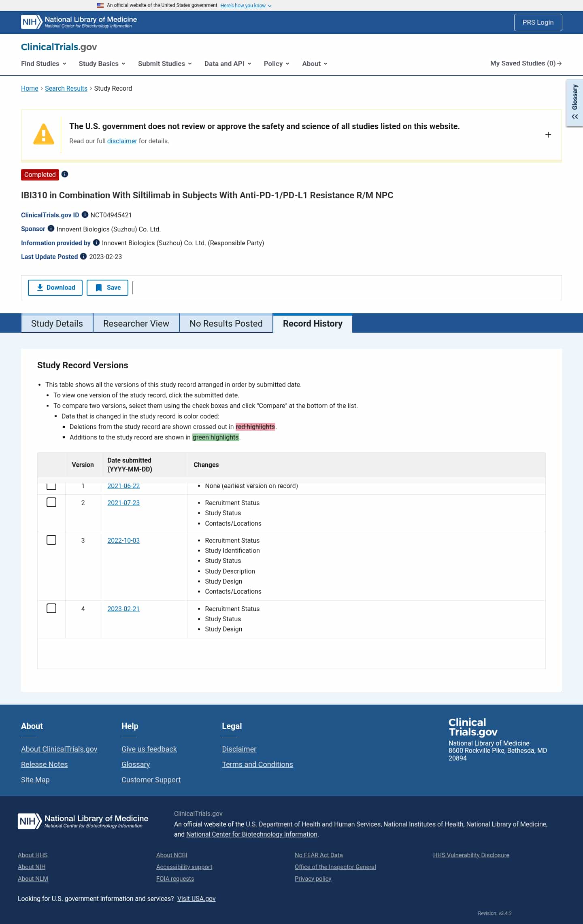The width and height of the screenshot is (583, 924).
Task: Switch to the No Results Posted tab
Action: pyautogui.click(x=226, y=323)
